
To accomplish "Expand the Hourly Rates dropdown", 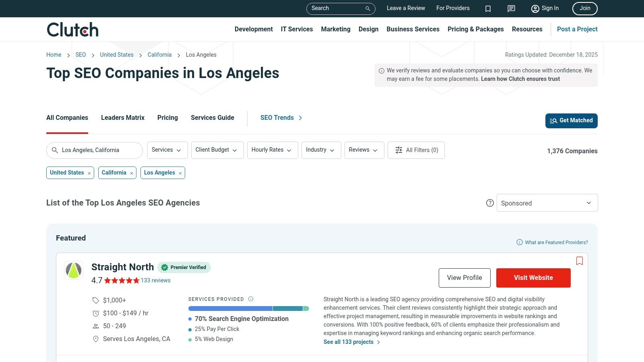I will 272,150.
